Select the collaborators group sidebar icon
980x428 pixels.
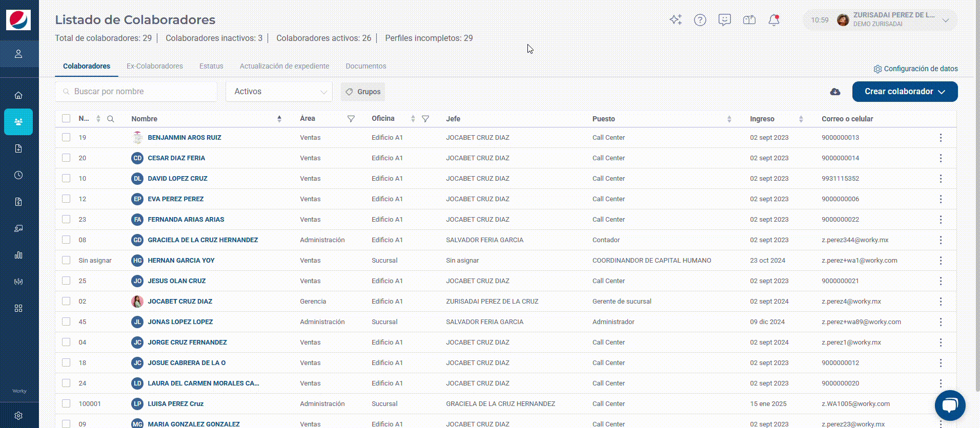18,122
